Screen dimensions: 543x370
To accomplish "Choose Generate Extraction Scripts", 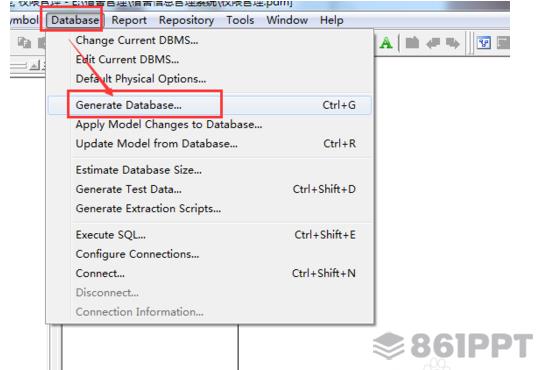I will 210,209.
